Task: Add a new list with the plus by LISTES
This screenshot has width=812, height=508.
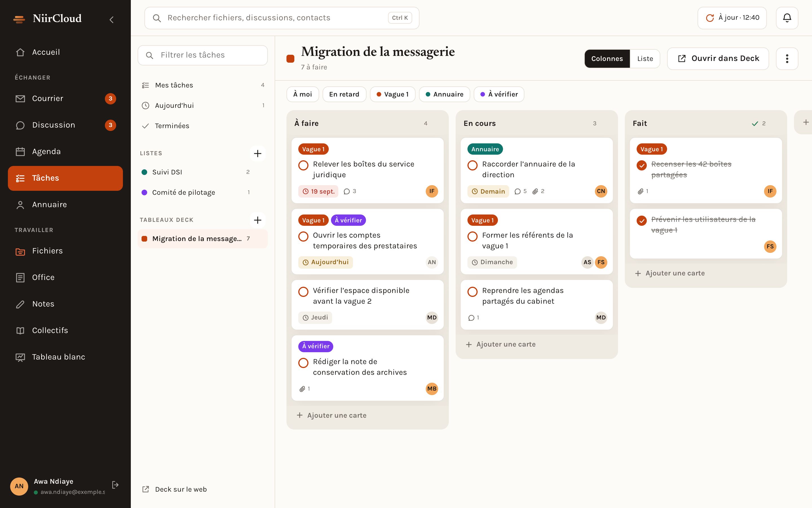Action: [x=257, y=153]
